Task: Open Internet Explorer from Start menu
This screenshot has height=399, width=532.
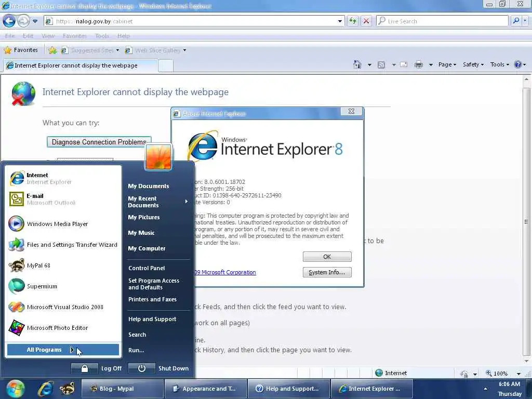Action: pos(63,178)
